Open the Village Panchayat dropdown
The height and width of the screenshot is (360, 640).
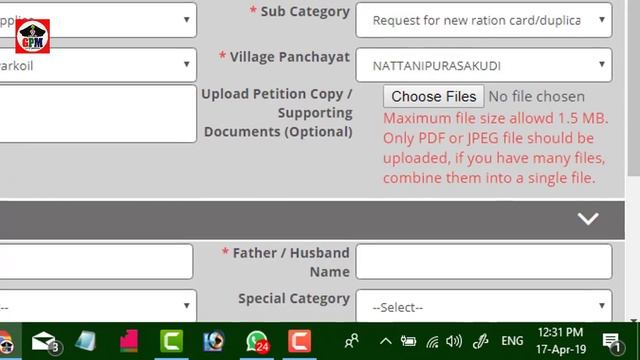point(484,65)
